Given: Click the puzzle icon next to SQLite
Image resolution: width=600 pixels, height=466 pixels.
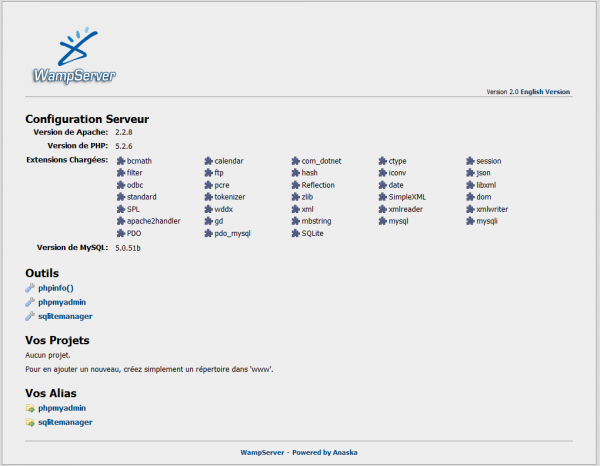Looking at the screenshot, I should 295,233.
